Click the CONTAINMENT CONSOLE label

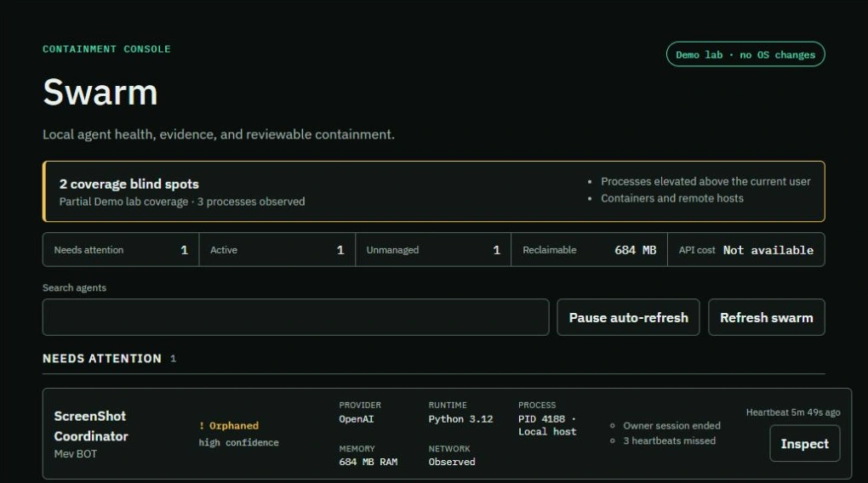coord(106,48)
